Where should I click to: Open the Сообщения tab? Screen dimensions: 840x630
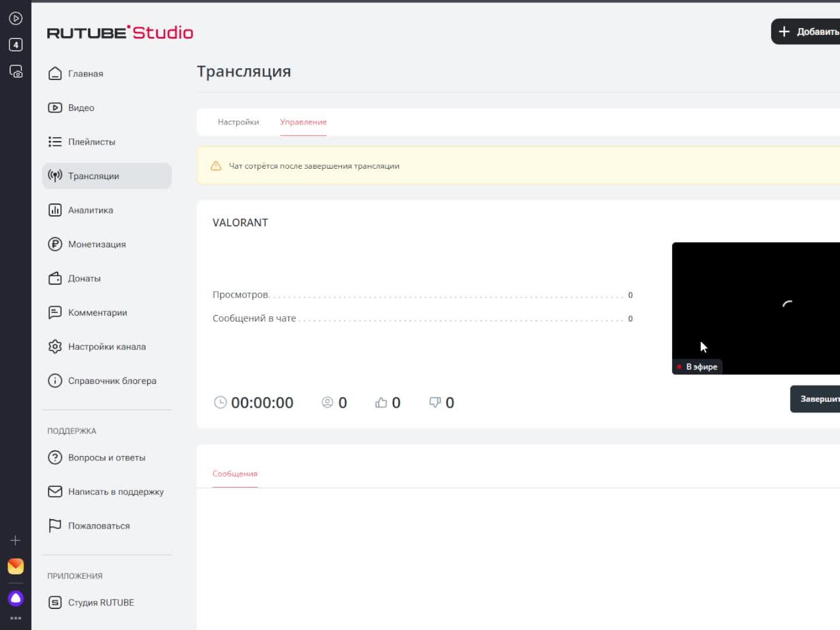click(x=235, y=474)
